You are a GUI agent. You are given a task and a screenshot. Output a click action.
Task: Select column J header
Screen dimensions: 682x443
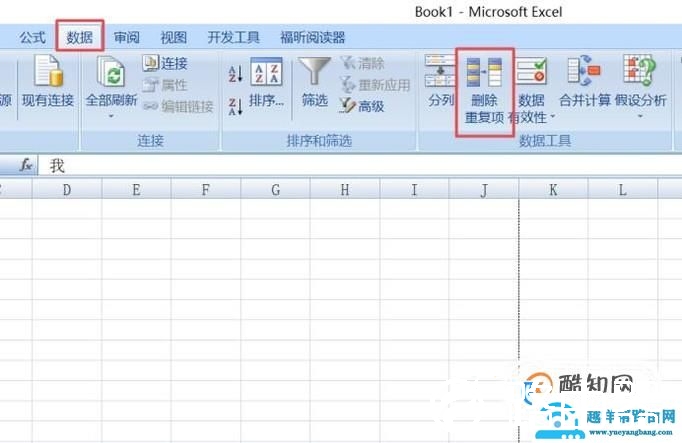coord(484,190)
